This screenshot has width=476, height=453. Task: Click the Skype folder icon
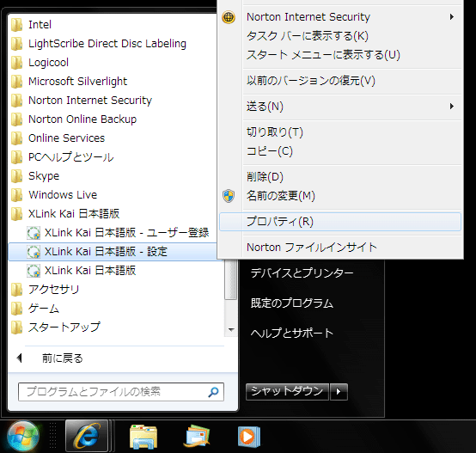coord(16,176)
